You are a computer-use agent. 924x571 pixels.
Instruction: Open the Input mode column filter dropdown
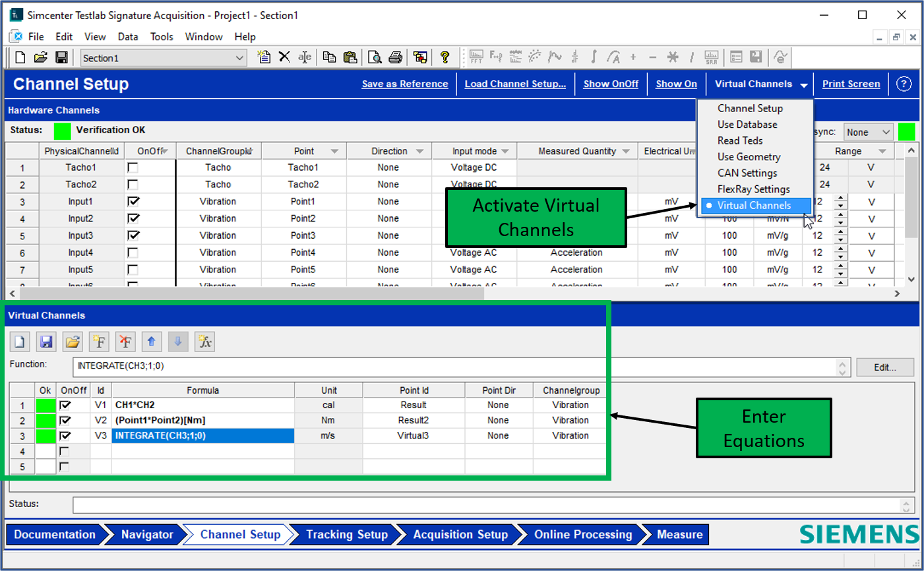pos(505,151)
